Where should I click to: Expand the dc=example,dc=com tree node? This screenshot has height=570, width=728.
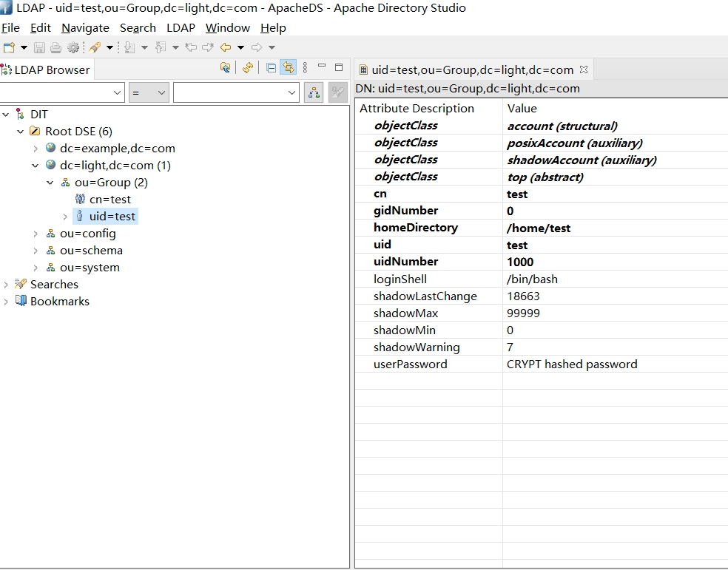coord(36,148)
